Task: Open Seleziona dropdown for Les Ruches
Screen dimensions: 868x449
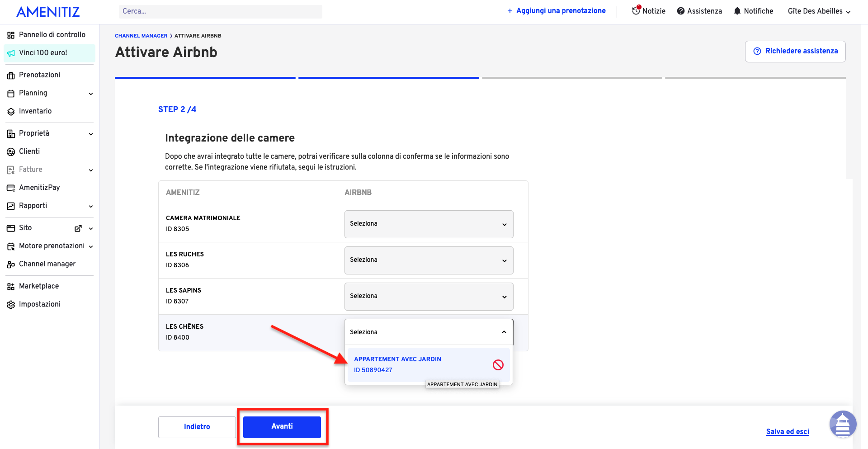Action: (x=429, y=260)
